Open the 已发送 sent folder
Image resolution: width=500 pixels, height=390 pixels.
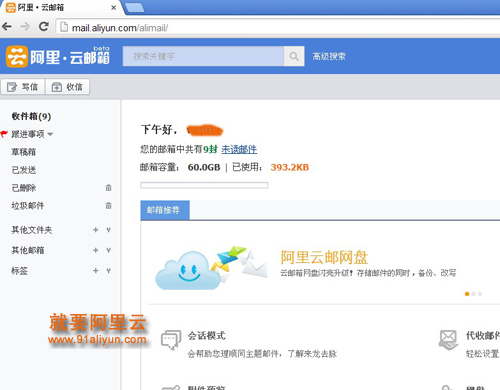(x=24, y=170)
